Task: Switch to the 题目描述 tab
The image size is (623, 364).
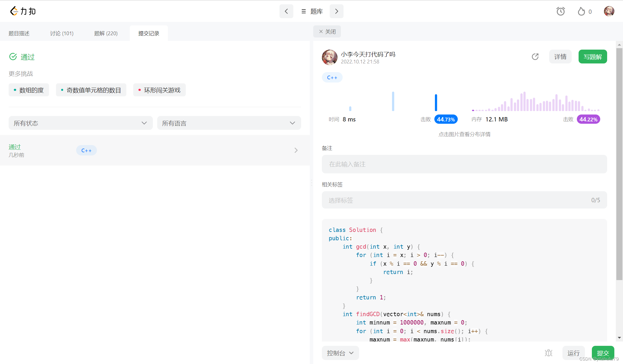Action: point(20,33)
